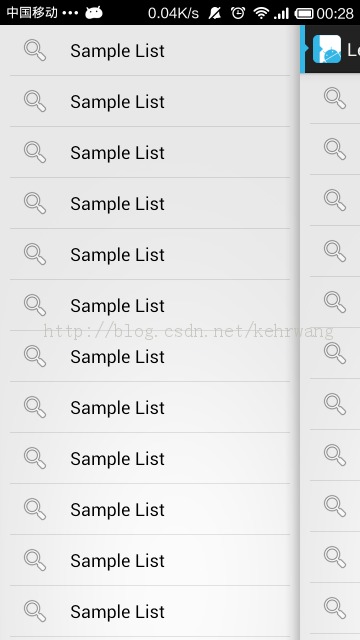360x640 pixels.
Task: Tap the muted notification bell in the status bar
Action: 215,13
